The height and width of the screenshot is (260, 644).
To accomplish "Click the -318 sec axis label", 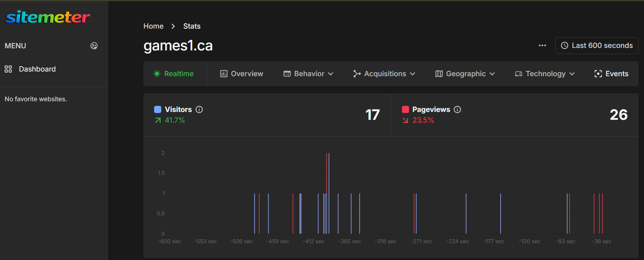I will click(385, 241).
